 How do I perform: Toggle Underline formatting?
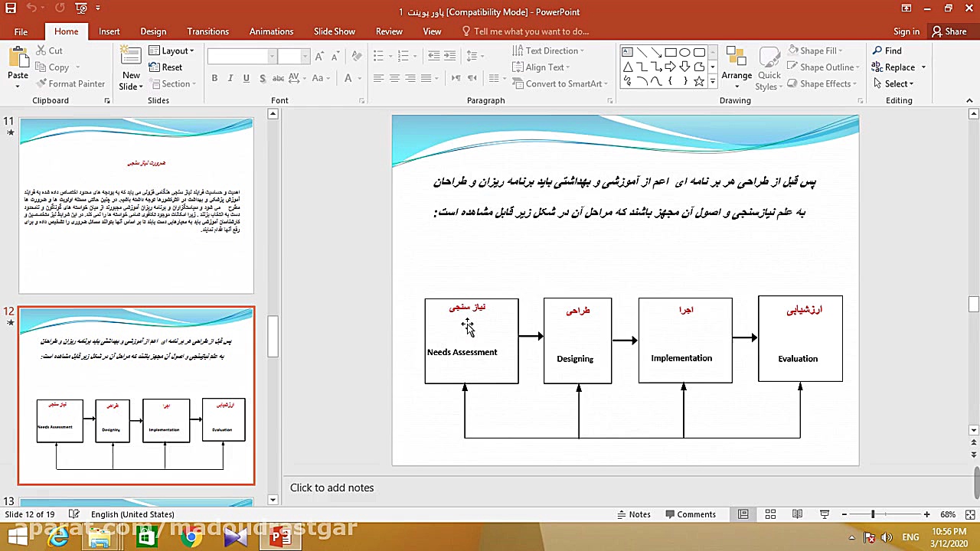(246, 78)
